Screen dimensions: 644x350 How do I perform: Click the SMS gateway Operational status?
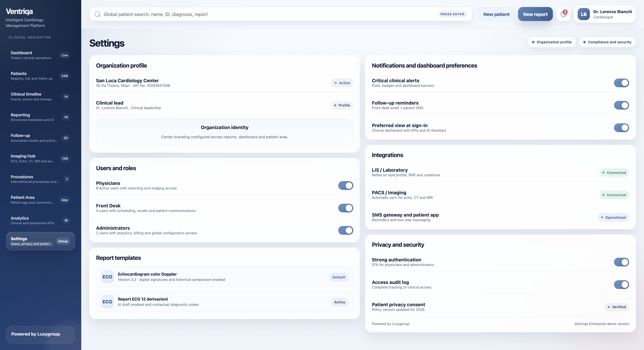[613, 217]
